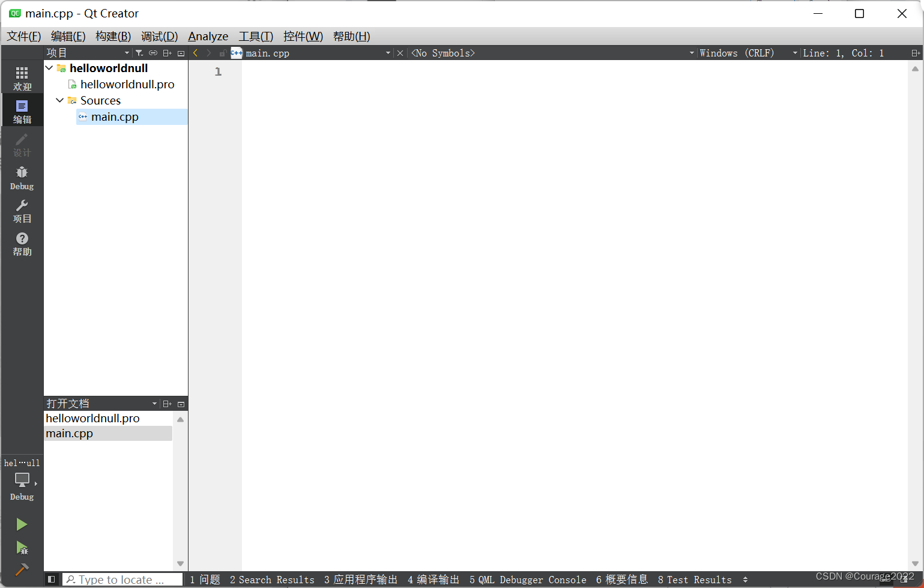Close the 项目 side panel view
The height and width of the screenshot is (588, 924).
181,53
